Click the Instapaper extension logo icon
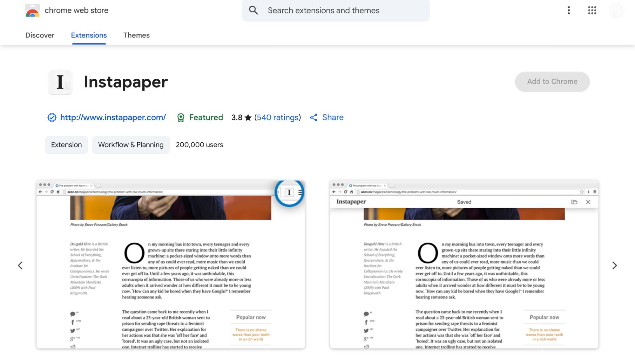Screen dimensions: 635x364 [60, 82]
